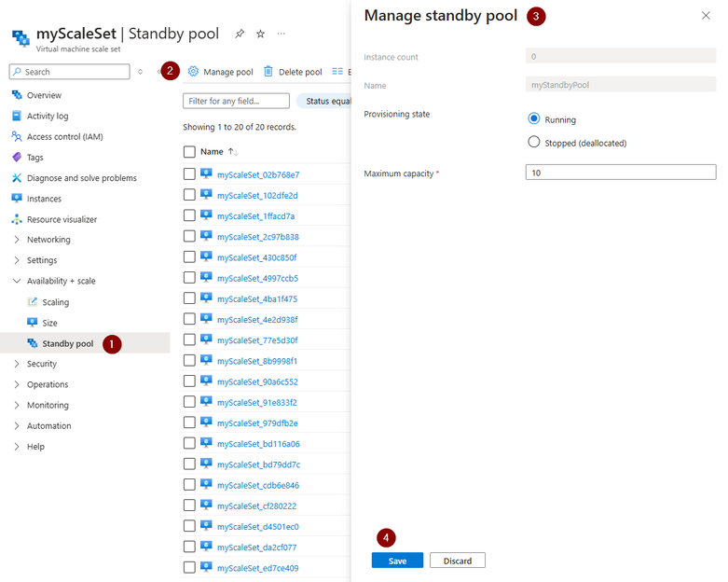Expand the Security section
Viewport: 728px width, 582px height.
(x=17, y=364)
